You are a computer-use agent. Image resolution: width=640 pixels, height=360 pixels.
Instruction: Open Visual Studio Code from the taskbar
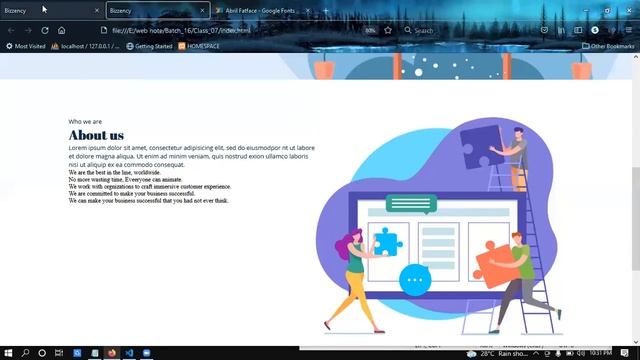click(x=129, y=353)
